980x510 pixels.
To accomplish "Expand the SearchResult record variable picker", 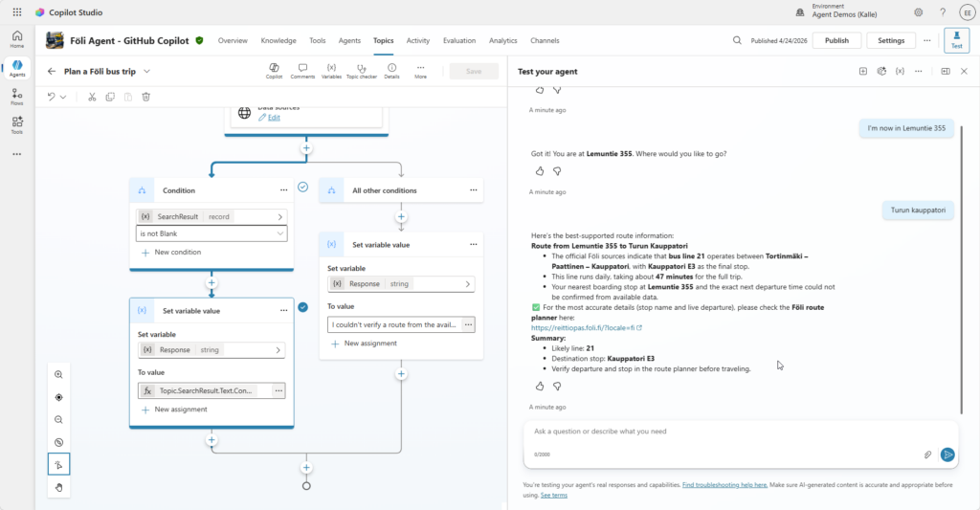I will [280, 217].
